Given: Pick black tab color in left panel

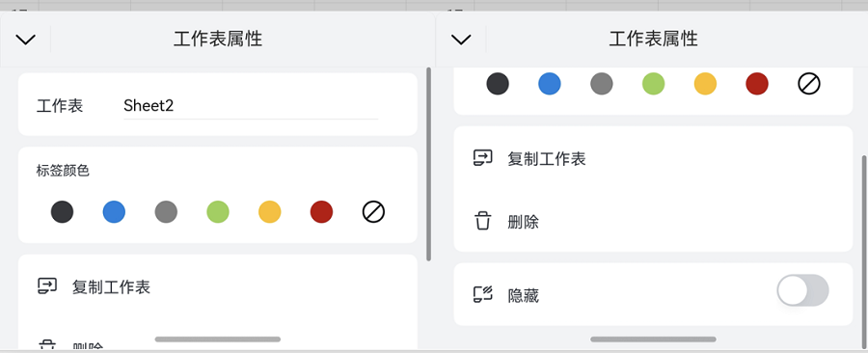Looking at the screenshot, I should pyautogui.click(x=62, y=212).
